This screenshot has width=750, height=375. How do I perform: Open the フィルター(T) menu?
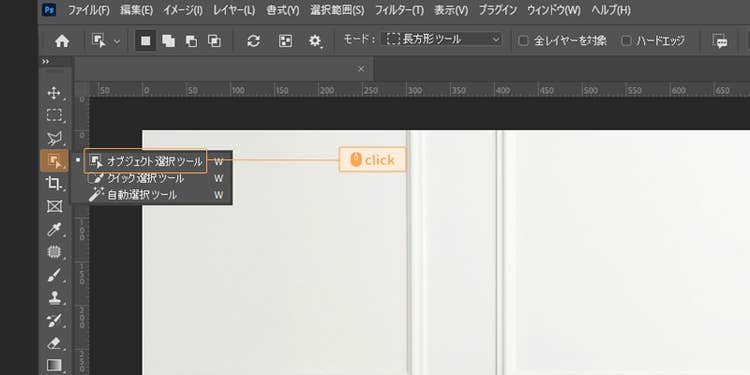tap(399, 10)
